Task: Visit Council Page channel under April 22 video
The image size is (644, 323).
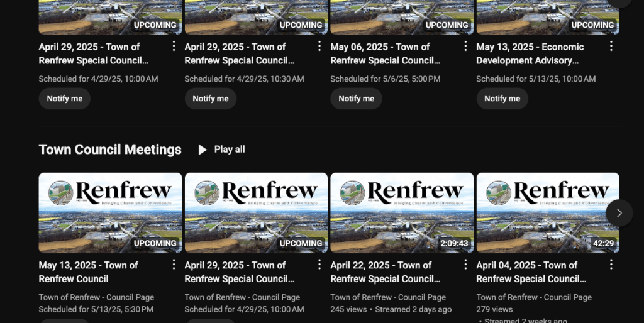Action: pos(388,297)
